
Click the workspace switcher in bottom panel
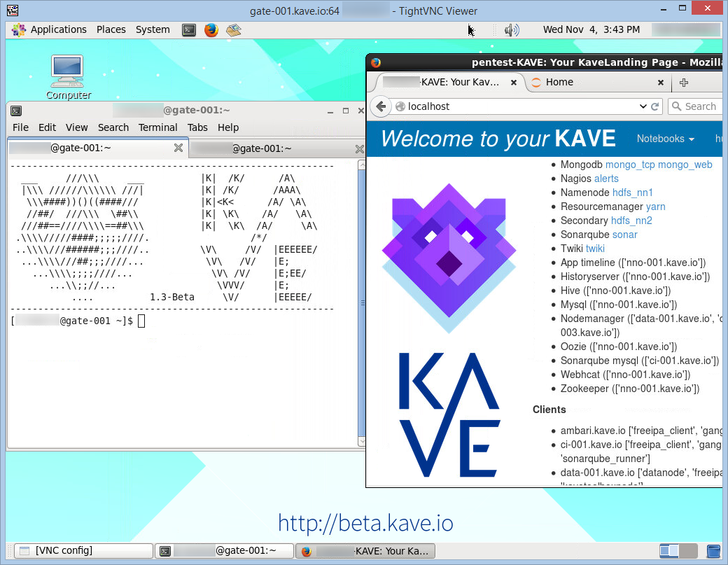(x=678, y=551)
